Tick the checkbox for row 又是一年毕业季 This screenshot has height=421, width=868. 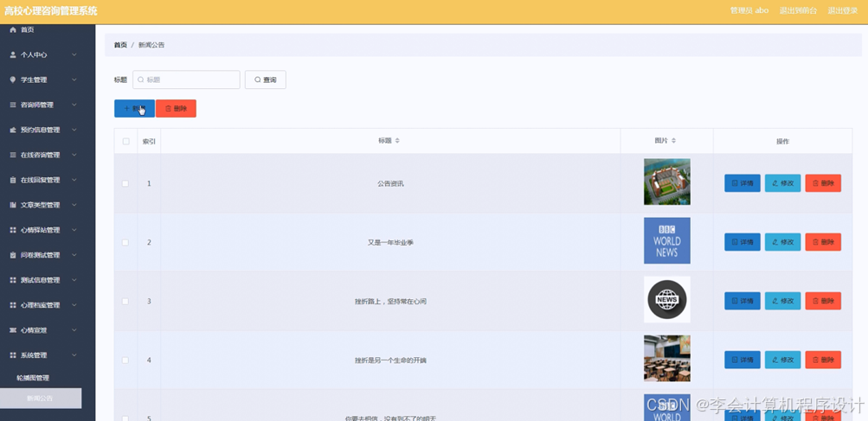(125, 242)
